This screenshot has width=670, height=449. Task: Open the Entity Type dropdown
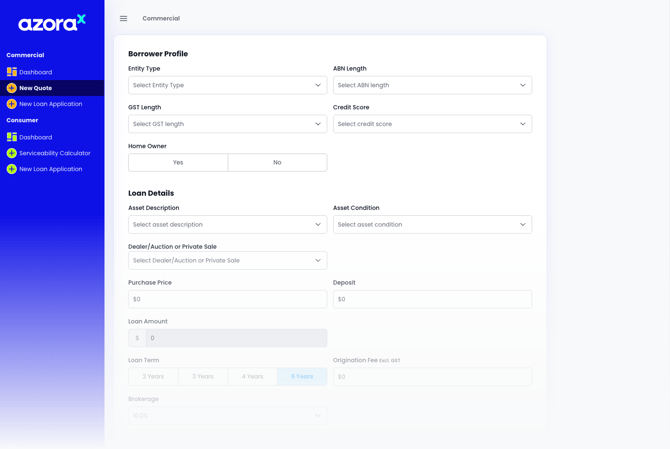[x=227, y=85]
